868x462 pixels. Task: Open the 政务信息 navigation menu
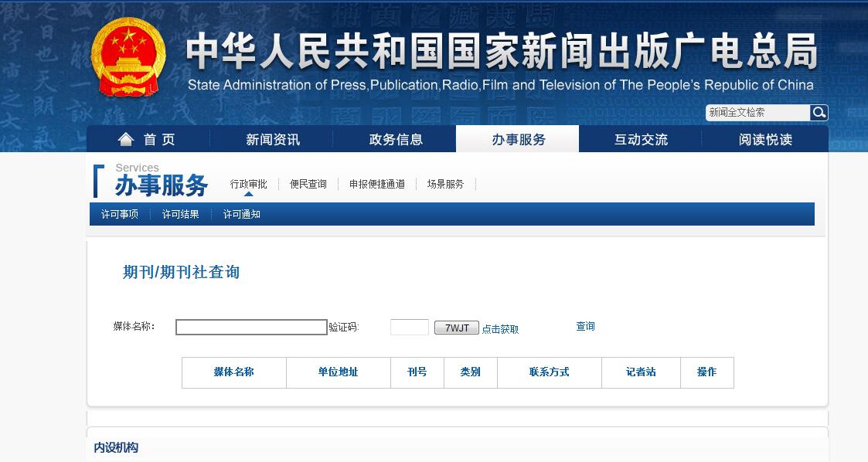point(397,139)
